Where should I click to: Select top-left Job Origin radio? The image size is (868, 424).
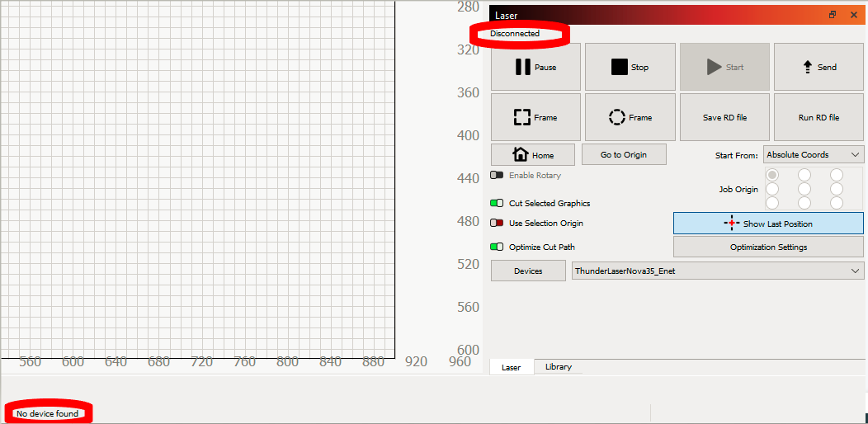pyautogui.click(x=772, y=175)
